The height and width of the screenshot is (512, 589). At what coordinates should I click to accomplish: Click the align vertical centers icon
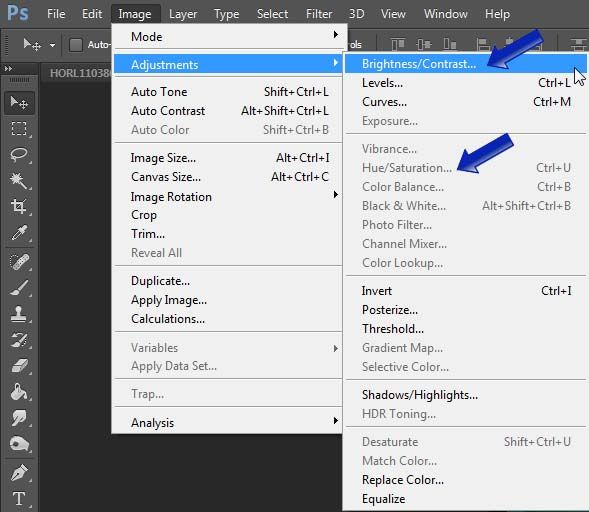click(x=424, y=44)
